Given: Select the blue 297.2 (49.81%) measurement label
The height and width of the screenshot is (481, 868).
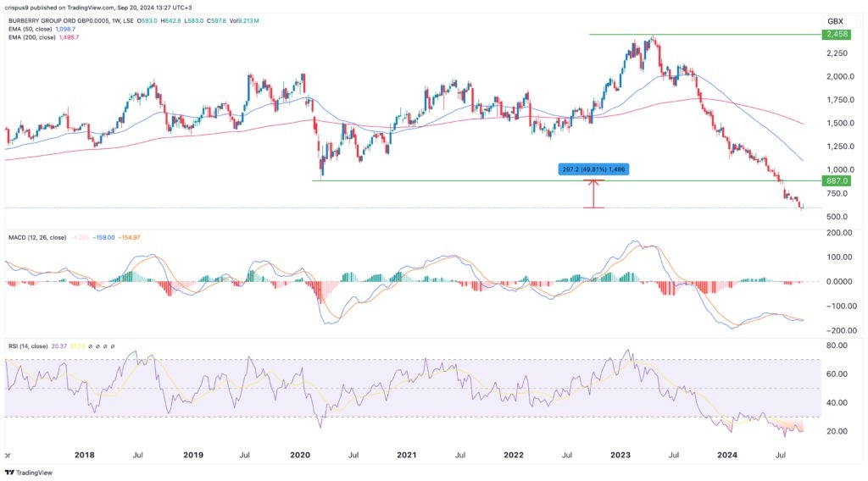Looking at the screenshot, I should (x=593, y=169).
